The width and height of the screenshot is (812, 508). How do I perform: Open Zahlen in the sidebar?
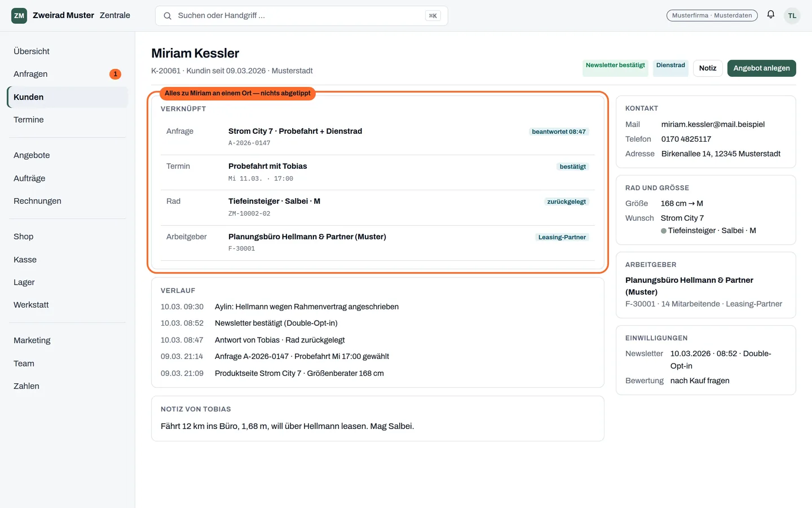click(68, 386)
